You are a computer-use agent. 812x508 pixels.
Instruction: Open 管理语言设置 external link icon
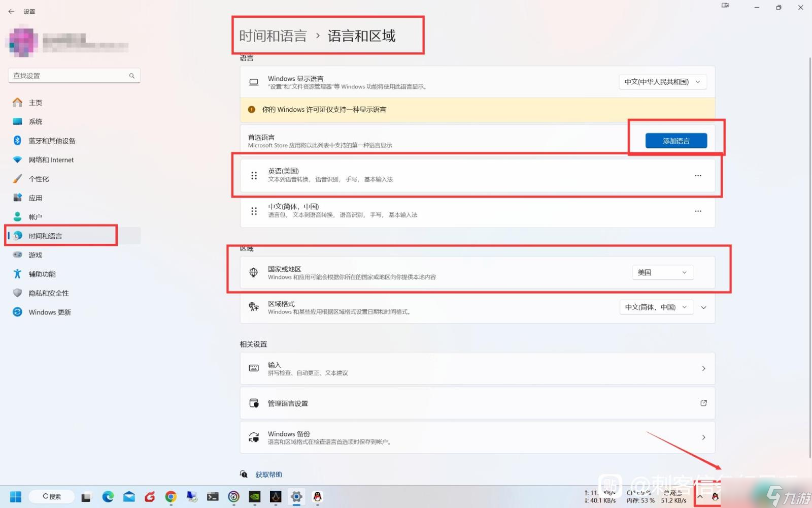pos(703,403)
